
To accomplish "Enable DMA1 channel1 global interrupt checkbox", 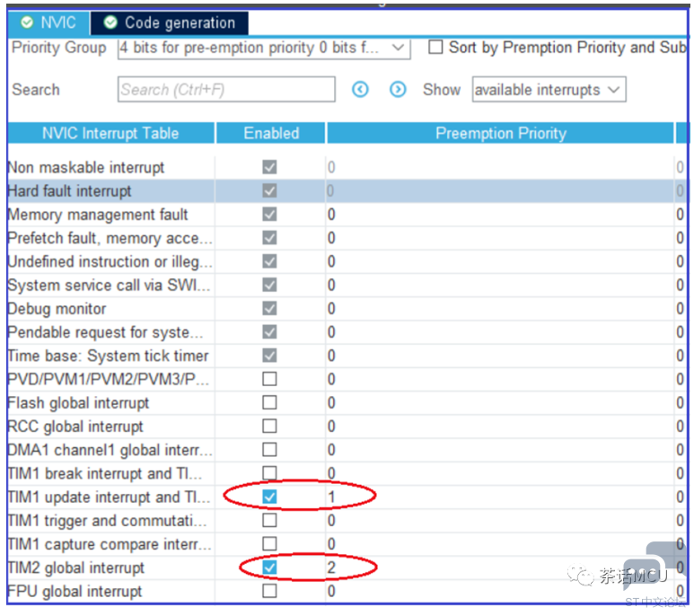I will pos(269,450).
